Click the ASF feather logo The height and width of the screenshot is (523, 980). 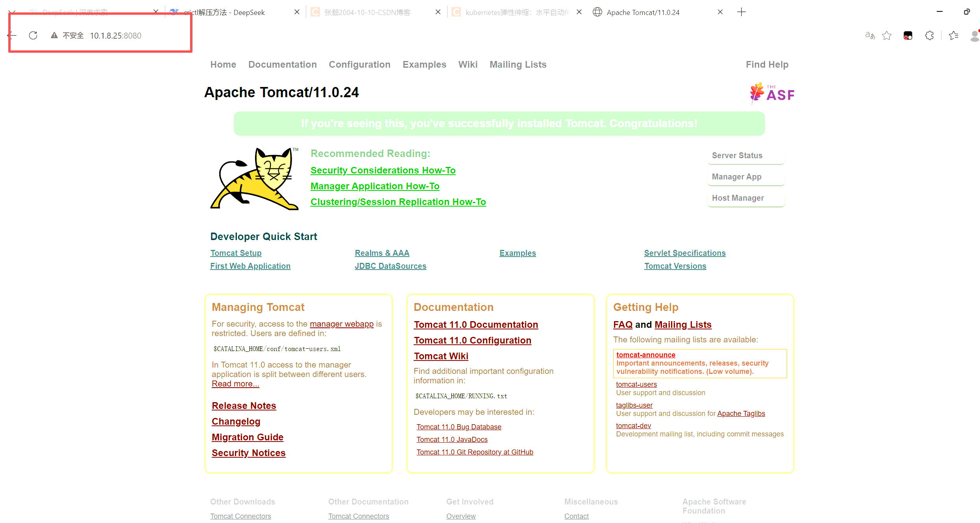click(x=772, y=93)
